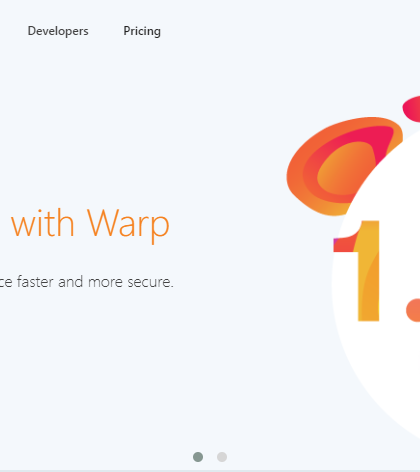
Task: Click the word 'faster' in subtitle
Action: point(35,282)
